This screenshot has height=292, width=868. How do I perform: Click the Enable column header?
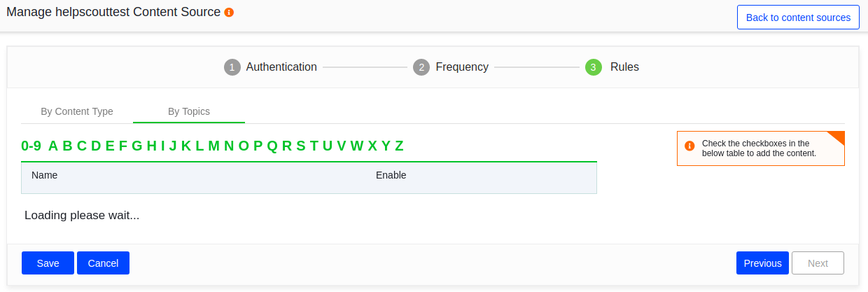pos(391,175)
